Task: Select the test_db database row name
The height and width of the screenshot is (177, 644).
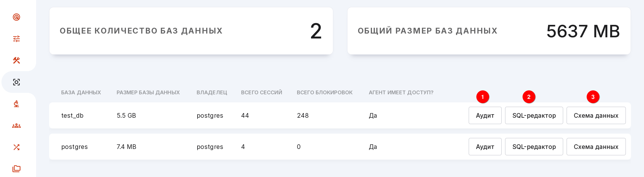Action: pyautogui.click(x=72, y=115)
